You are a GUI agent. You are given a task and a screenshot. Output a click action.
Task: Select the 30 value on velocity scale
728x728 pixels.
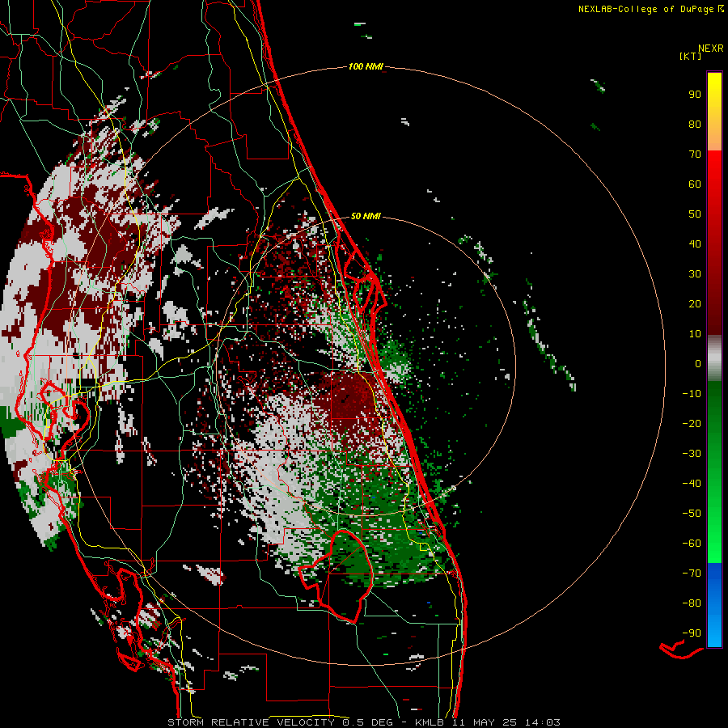[x=695, y=274]
